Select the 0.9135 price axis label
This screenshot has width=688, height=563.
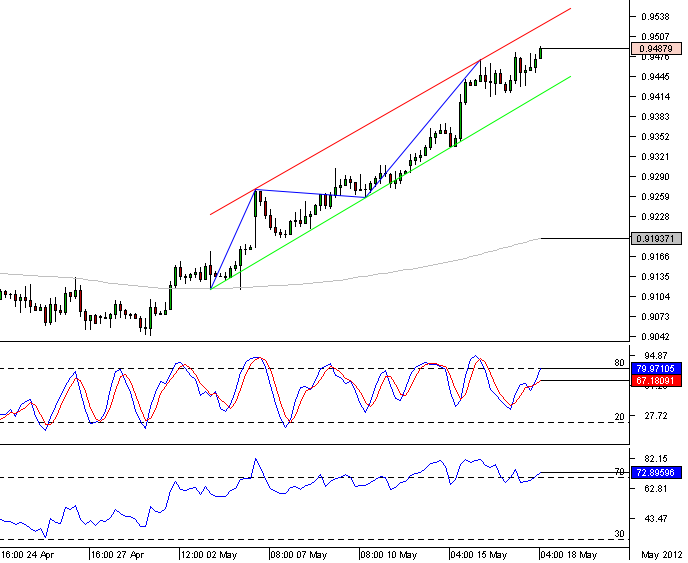coord(656,277)
